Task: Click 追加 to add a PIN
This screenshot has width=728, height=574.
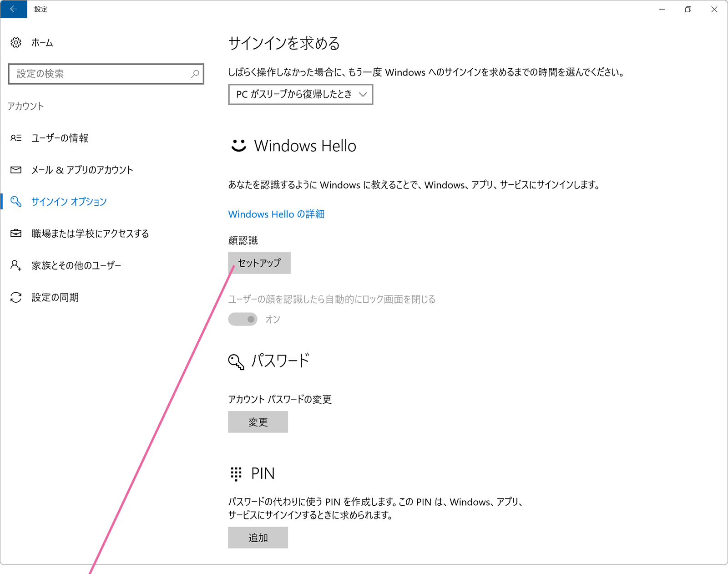Action: (x=258, y=538)
